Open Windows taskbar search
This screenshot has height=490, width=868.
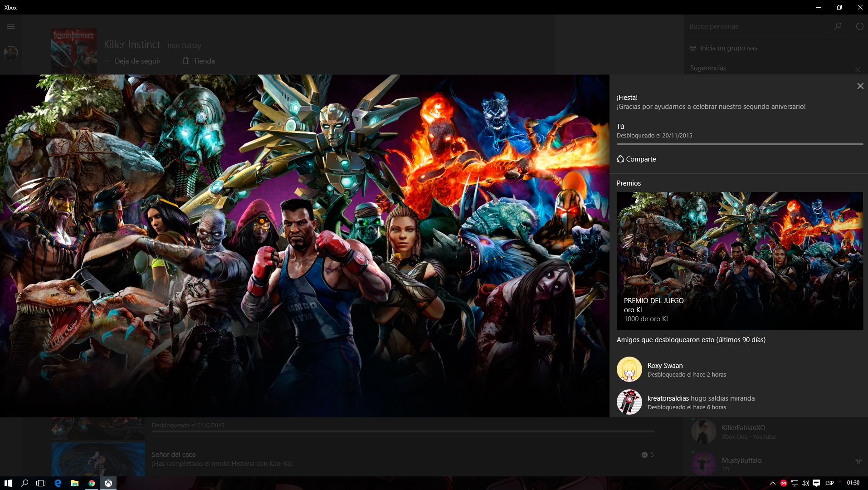(24, 483)
